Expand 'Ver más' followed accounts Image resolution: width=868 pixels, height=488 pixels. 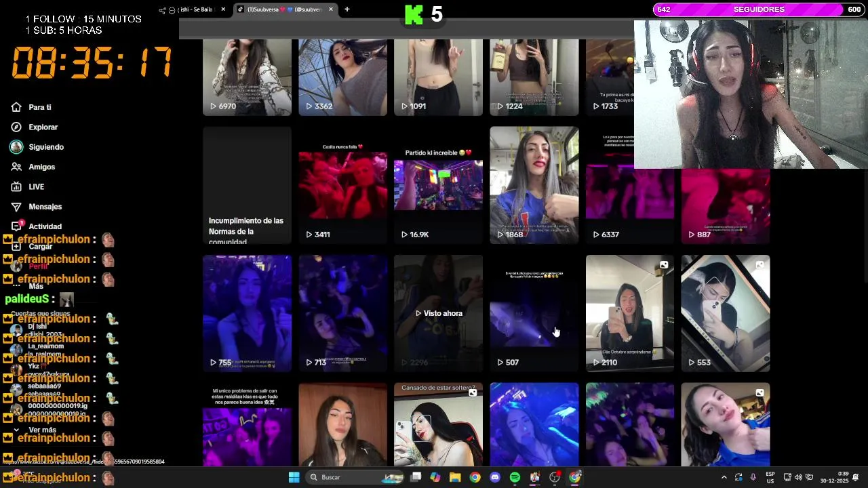[x=42, y=430]
